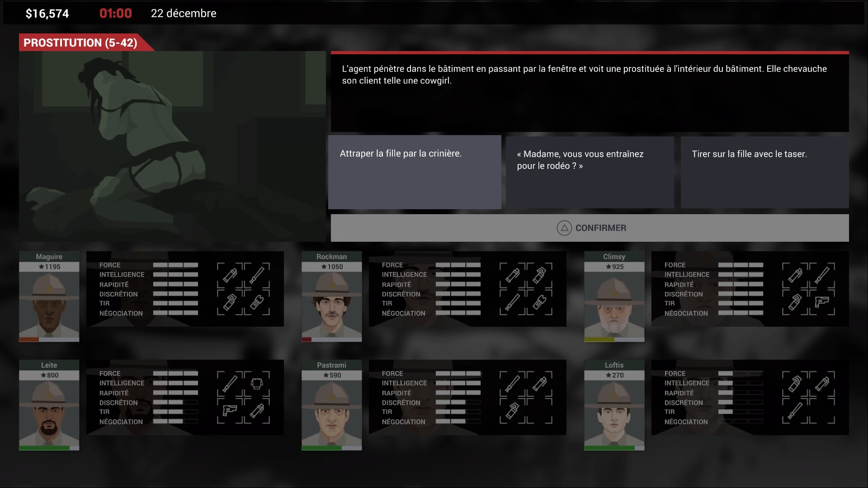This screenshot has width=868, height=488.
Task: Click the star icon beside Pastrami's 590
Action: (x=326, y=375)
